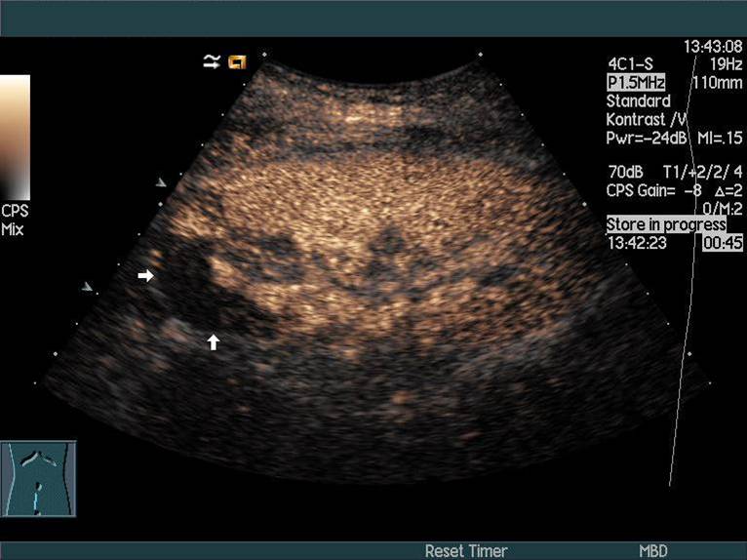The height and width of the screenshot is (560, 747).
Task: Click the upper gray focal zone arrowhead
Action: click(161, 181)
